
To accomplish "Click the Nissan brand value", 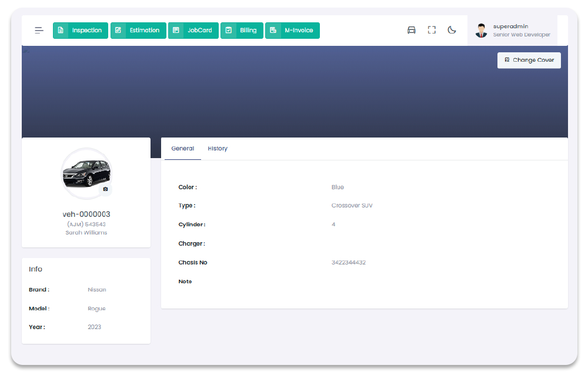I will (97, 290).
